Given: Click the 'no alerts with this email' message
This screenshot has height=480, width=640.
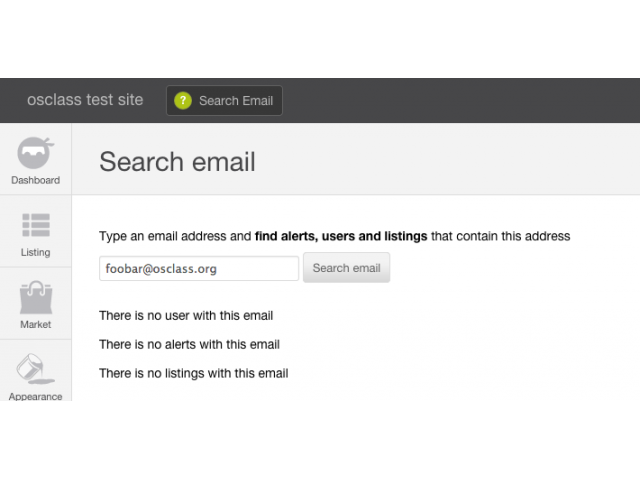Looking at the screenshot, I should [x=189, y=344].
